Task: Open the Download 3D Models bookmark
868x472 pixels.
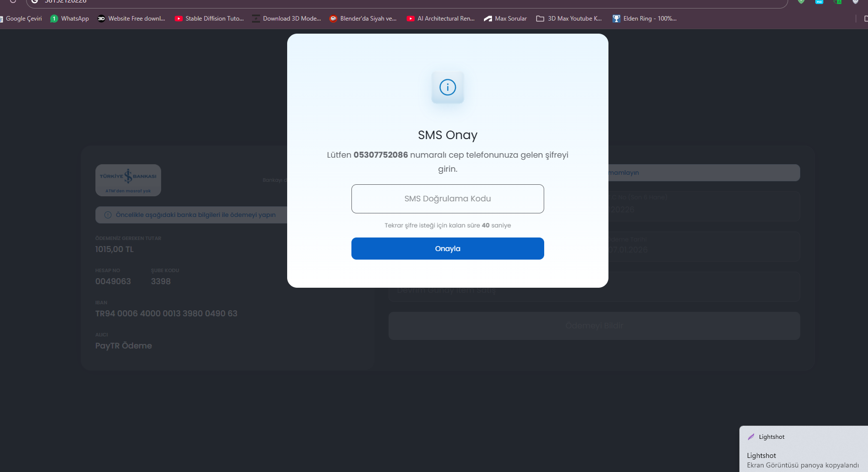Action: tap(287, 19)
